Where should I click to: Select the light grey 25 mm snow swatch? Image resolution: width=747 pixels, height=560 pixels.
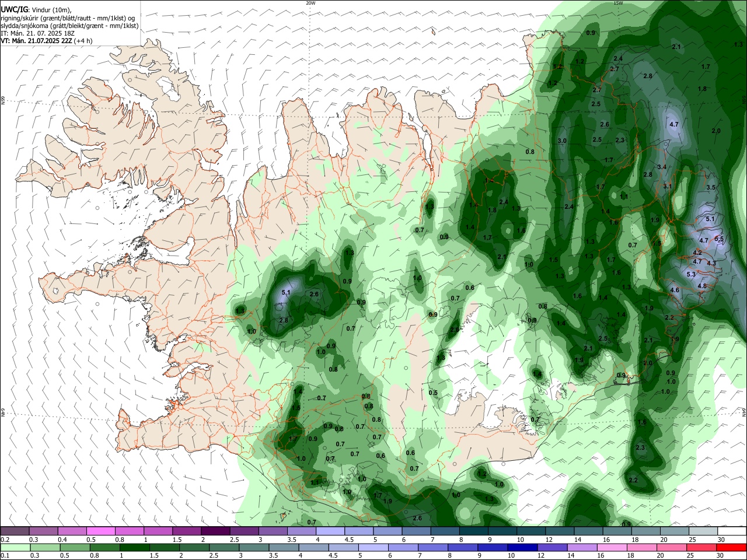(x=703, y=531)
